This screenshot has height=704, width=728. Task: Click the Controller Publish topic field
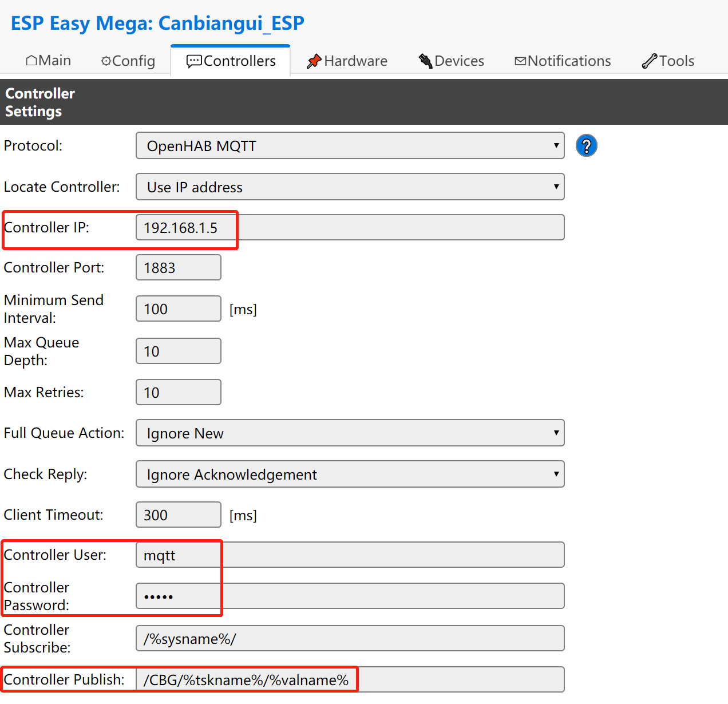(x=350, y=680)
